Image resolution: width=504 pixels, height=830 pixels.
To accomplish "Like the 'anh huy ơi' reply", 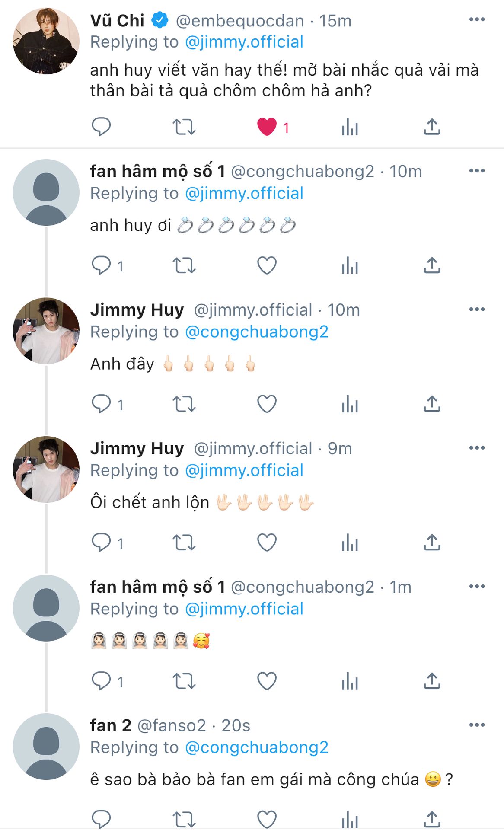I will pyautogui.click(x=267, y=265).
